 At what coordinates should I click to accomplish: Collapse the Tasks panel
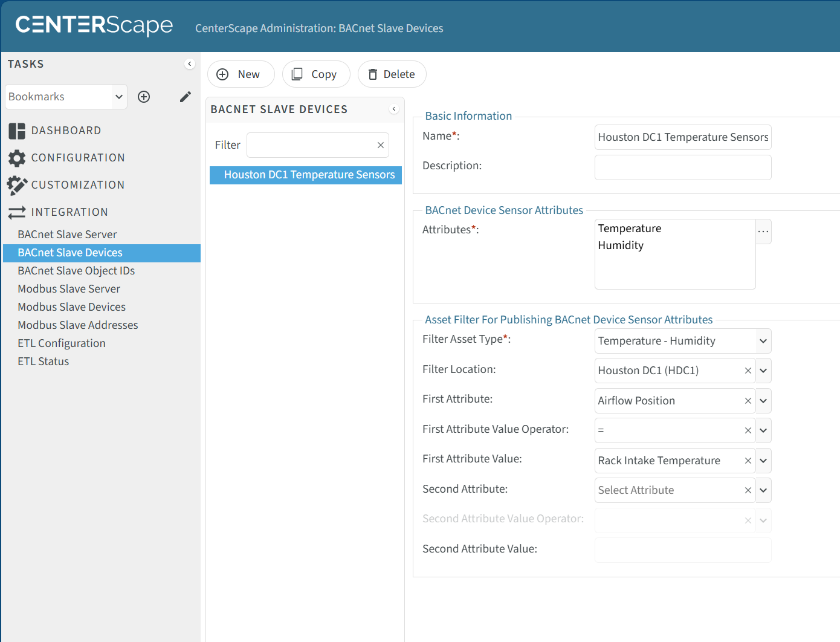point(190,64)
